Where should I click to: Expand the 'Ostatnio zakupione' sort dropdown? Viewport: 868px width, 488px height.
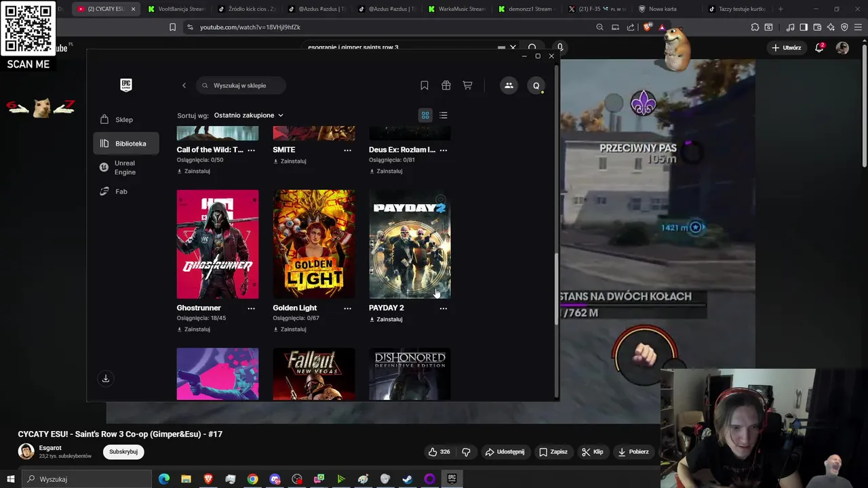248,115
